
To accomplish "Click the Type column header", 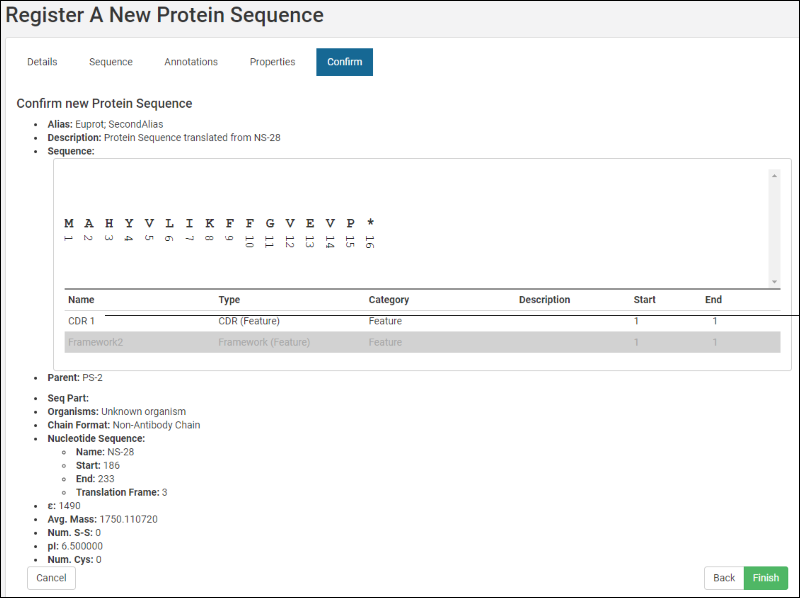I will pyautogui.click(x=229, y=300).
